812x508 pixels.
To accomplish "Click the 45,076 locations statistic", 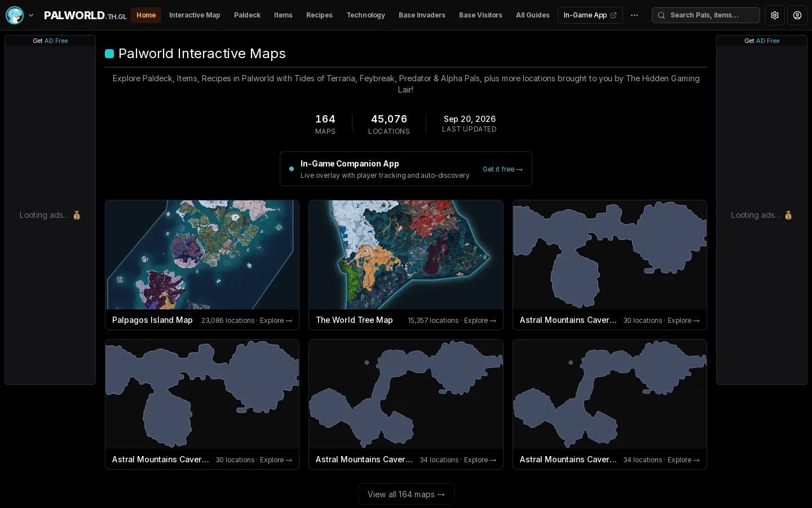I will 389,124.
